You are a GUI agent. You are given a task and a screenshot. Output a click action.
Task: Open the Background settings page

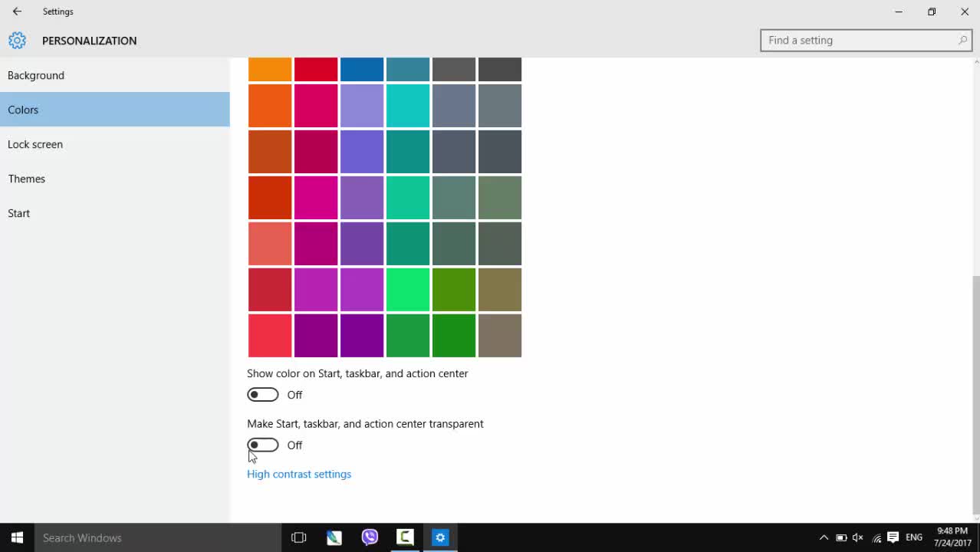coord(115,75)
